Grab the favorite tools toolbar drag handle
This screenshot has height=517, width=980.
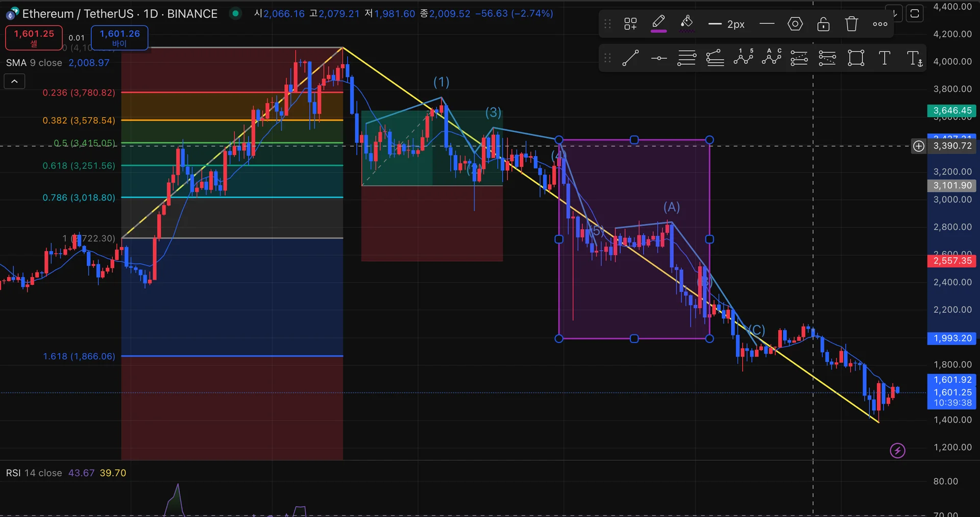coord(607,58)
